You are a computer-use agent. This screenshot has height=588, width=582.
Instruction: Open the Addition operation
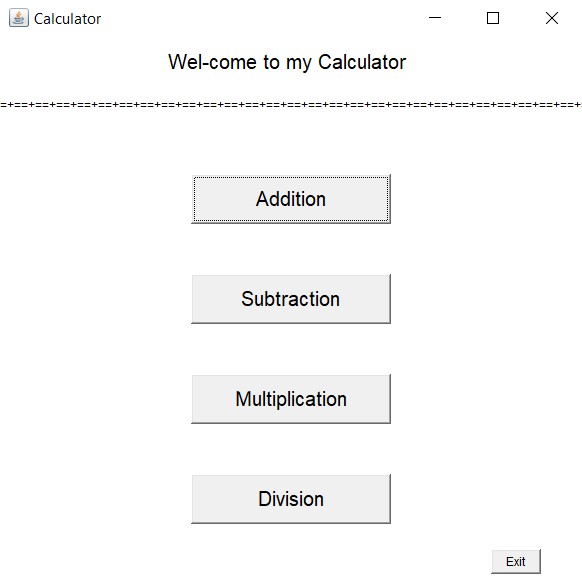coord(291,199)
